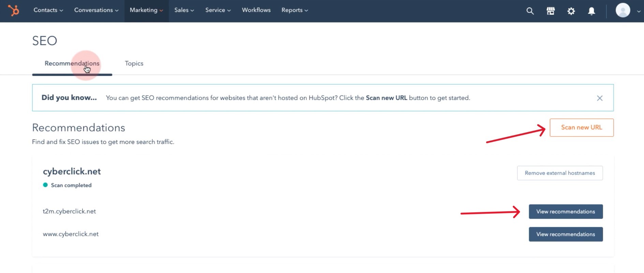Image resolution: width=644 pixels, height=273 pixels.
Task: Click the www.cyberclick.net hostname text
Action: click(x=71, y=234)
